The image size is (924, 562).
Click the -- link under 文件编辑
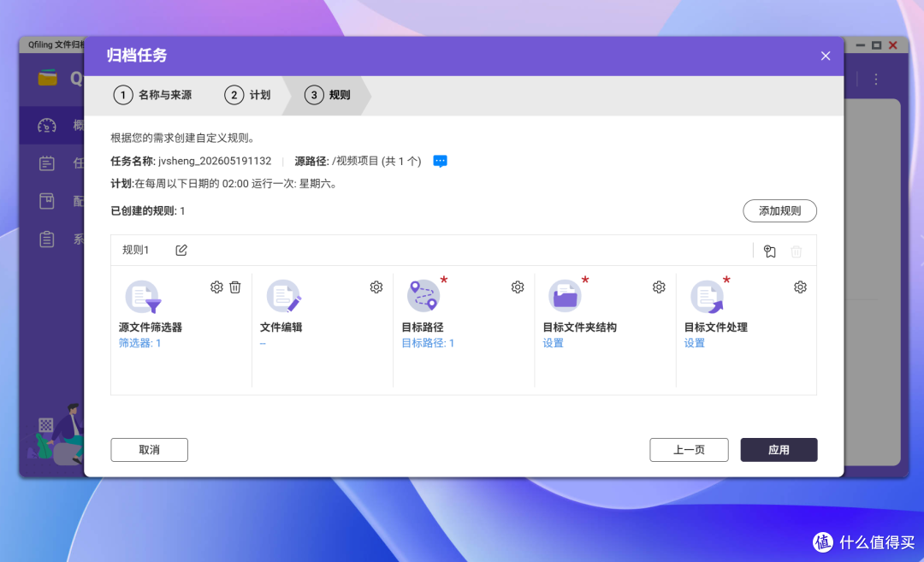(x=263, y=344)
